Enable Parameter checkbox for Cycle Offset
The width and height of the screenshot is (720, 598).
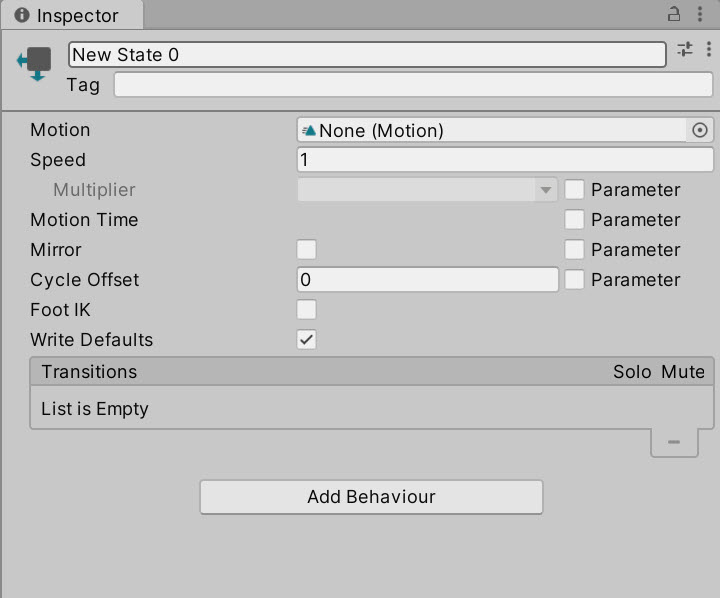tap(574, 280)
